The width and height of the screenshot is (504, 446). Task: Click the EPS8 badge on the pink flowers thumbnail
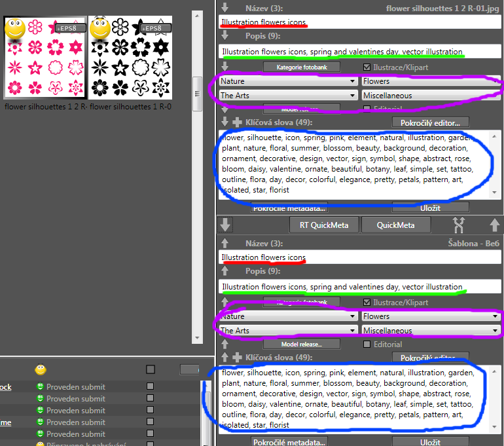tap(71, 28)
